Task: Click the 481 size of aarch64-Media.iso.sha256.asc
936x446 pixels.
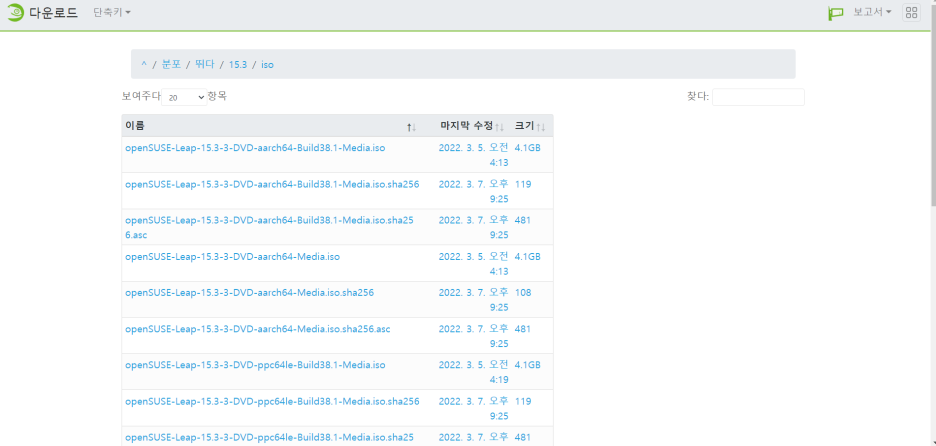Action: (523, 328)
